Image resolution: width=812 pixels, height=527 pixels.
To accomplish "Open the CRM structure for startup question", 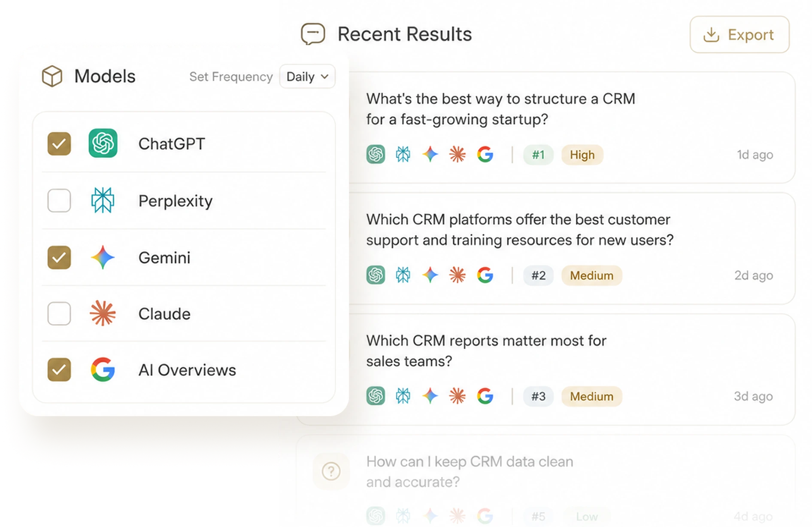I will click(500, 109).
